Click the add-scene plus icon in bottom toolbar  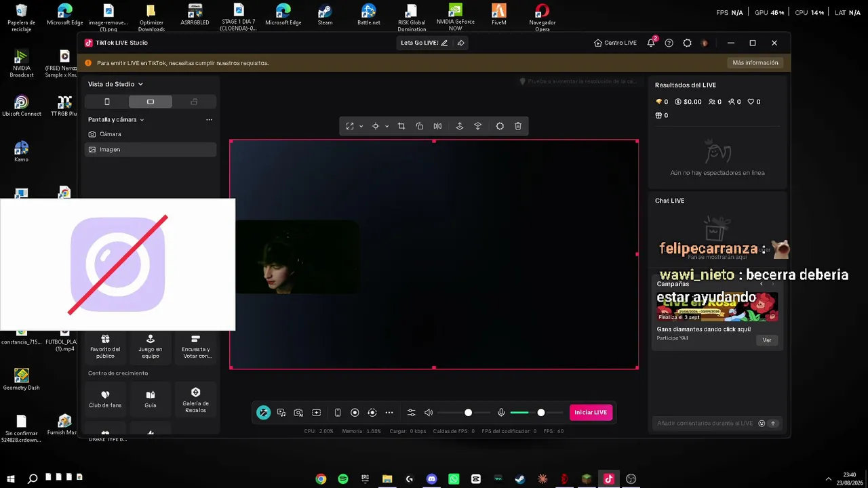317,412
